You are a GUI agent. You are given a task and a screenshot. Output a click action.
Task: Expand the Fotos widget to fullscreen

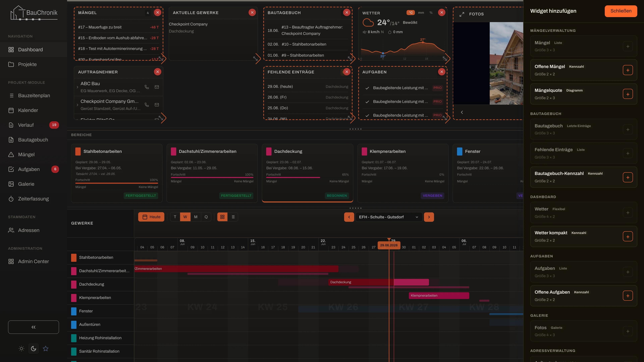[x=462, y=14]
